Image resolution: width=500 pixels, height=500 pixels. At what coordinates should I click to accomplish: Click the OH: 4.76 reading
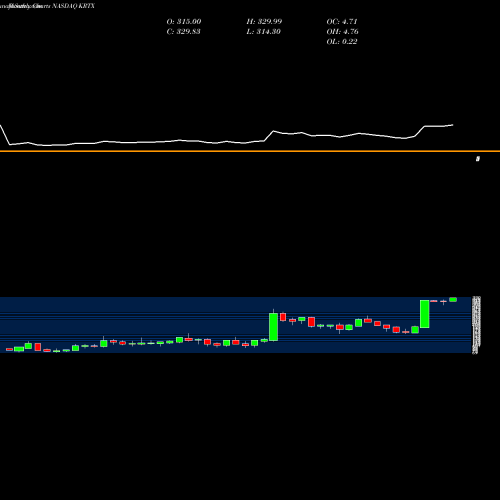(x=342, y=32)
